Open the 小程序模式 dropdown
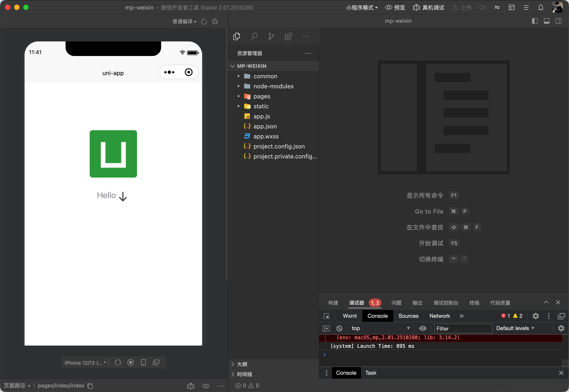The image size is (569, 392). coord(362,8)
